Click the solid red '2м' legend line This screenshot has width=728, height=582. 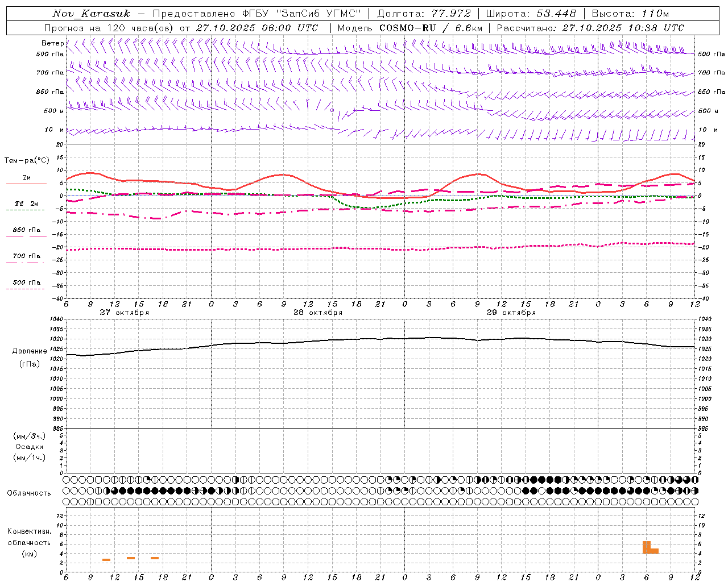26,184
